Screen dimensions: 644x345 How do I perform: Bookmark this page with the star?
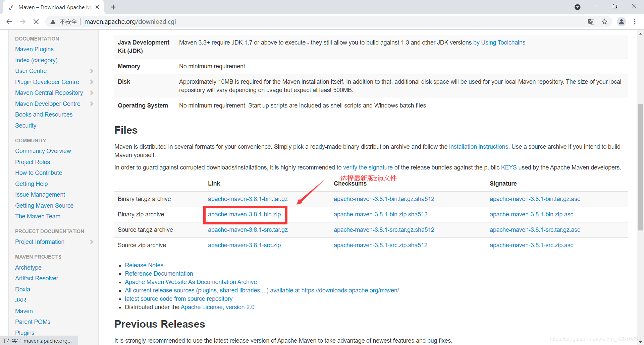[604, 22]
